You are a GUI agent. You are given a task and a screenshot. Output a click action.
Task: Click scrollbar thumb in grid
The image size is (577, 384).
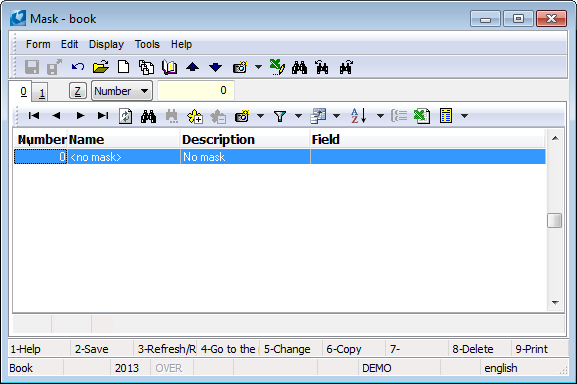point(555,221)
